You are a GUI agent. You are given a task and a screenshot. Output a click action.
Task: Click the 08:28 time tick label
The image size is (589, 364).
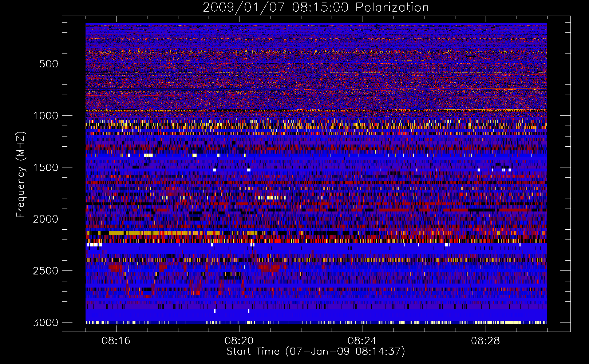(485, 341)
